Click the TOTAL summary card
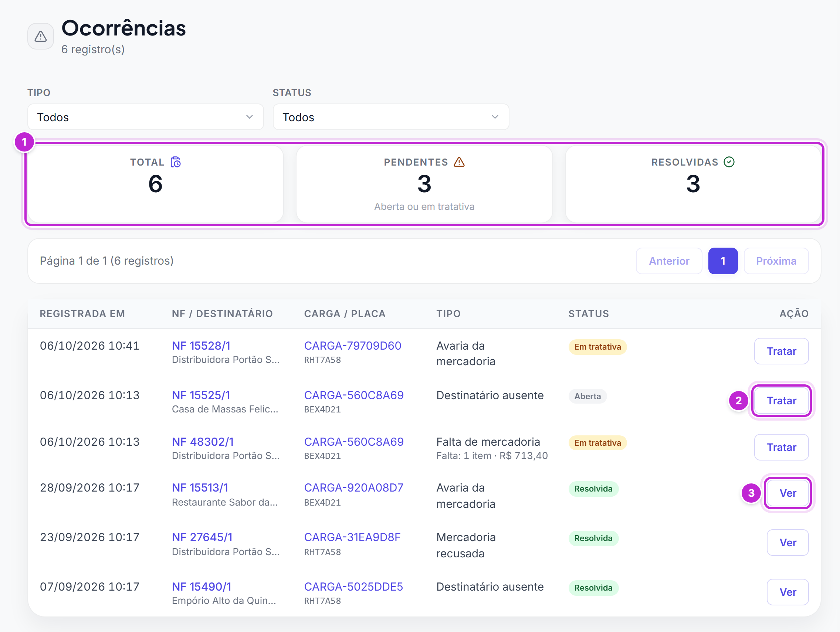Image resolution: width=840 pixels, height=632 pixels. [x=156, y=184]
